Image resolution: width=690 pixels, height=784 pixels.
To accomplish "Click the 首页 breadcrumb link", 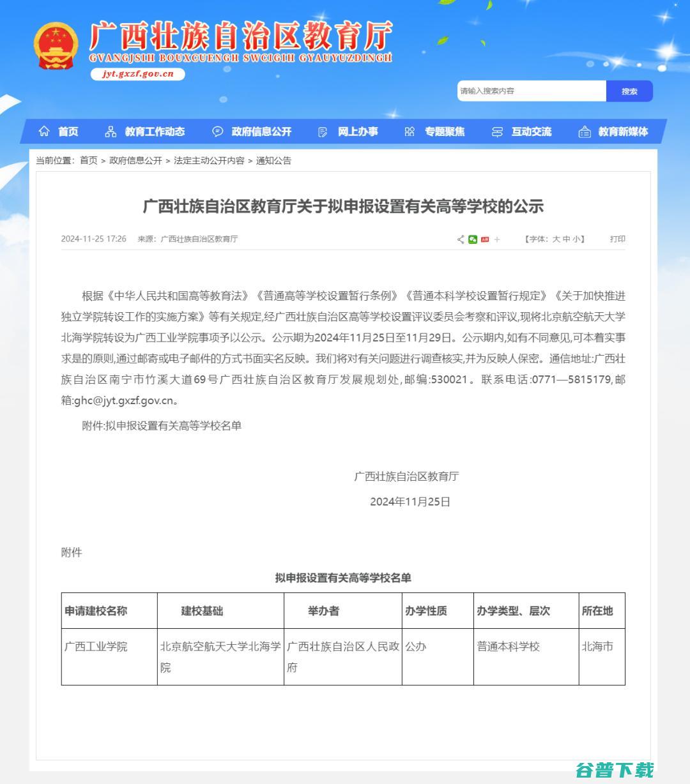I will 89,160.
